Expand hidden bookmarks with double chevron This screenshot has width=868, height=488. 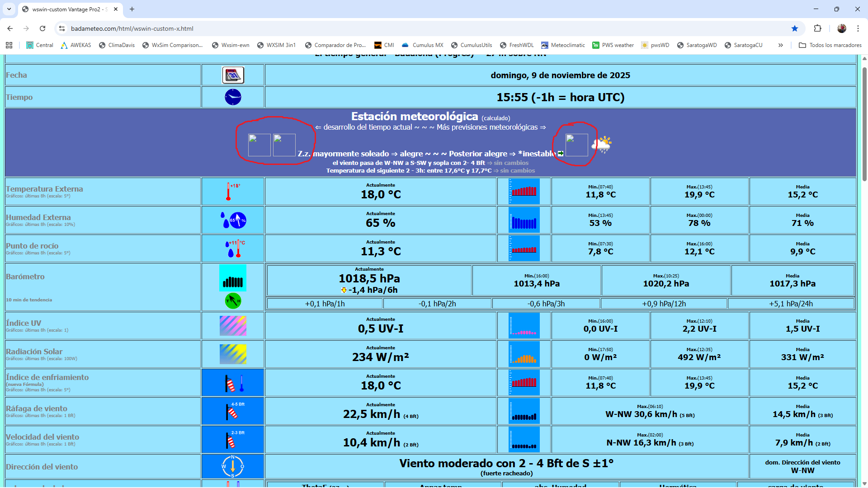(780, 45)
